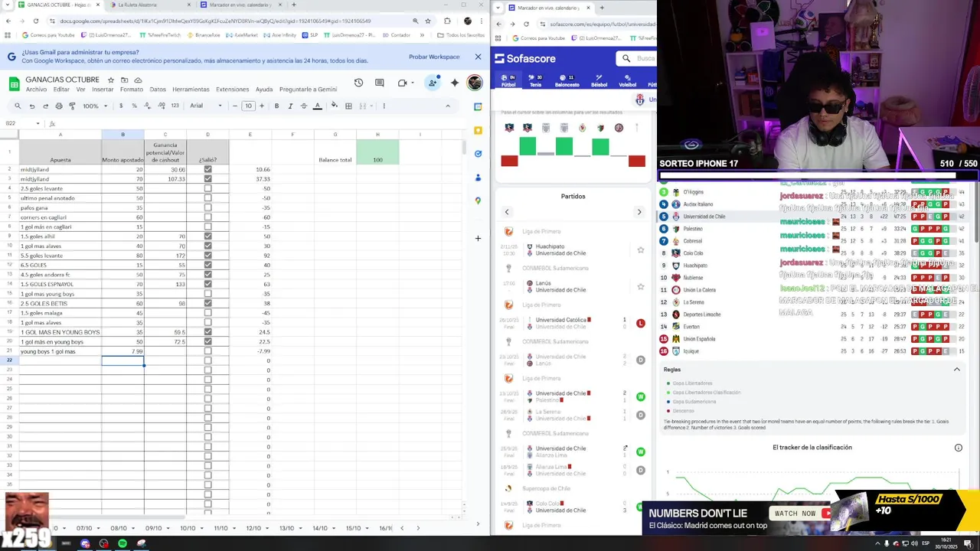Viewport: 980px width, 551px height.
Task: Open Spotify from the Windows taskbar
Action: point(122,543)
